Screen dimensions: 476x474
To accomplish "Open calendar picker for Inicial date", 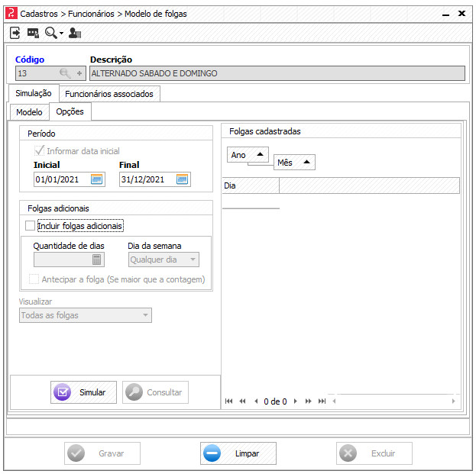I will [96, 179].
